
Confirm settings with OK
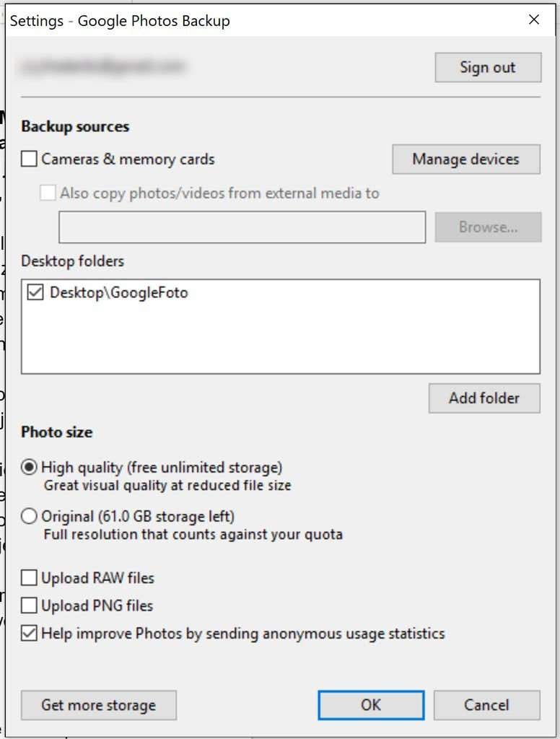371,705
